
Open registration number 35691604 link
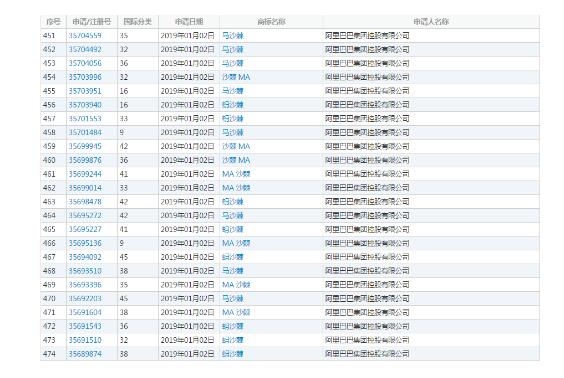tap(85, 313)
